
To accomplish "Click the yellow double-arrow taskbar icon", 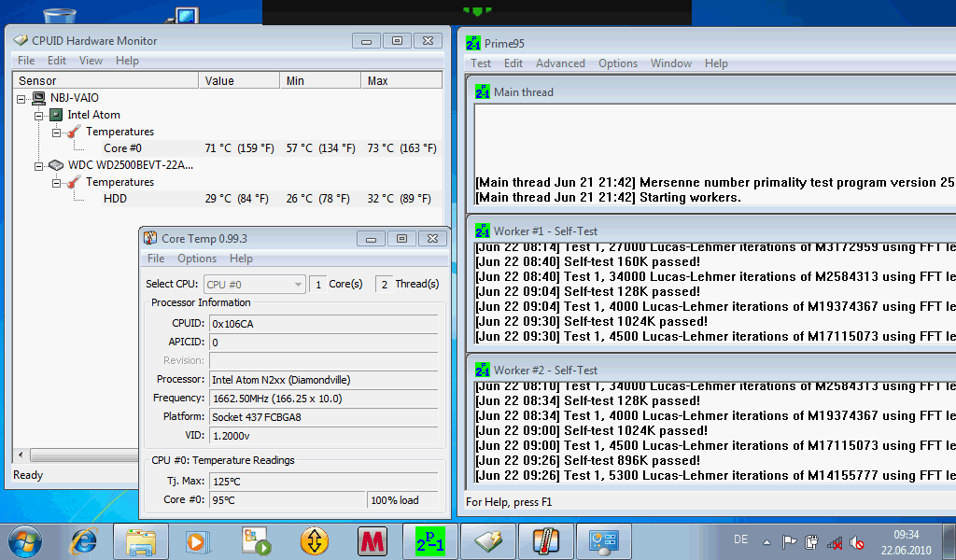I will 315,541.
